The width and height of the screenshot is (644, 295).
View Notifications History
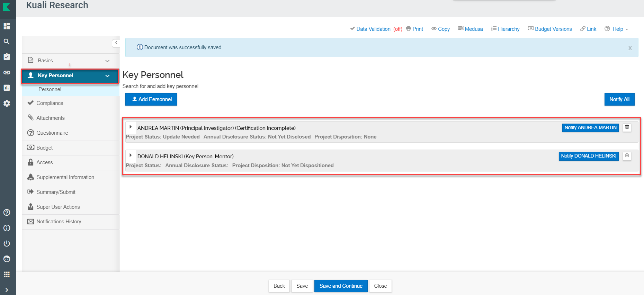pos(71,222)
